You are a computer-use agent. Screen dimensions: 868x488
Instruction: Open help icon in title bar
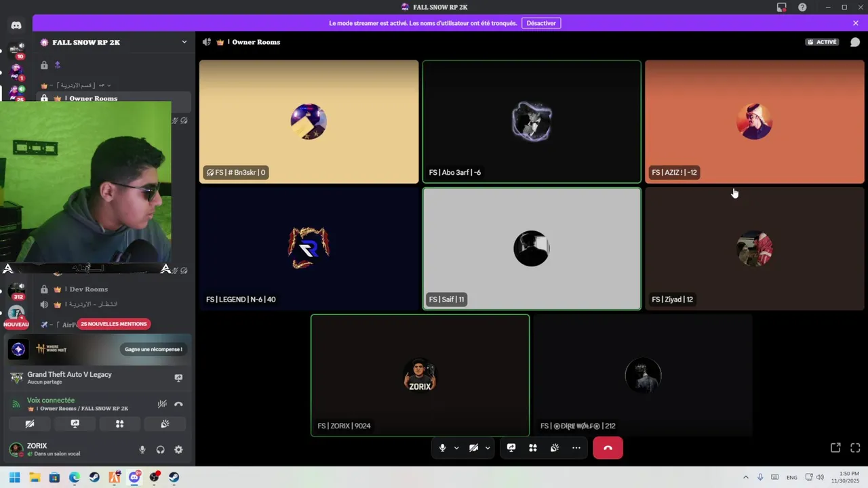(802, 7)
